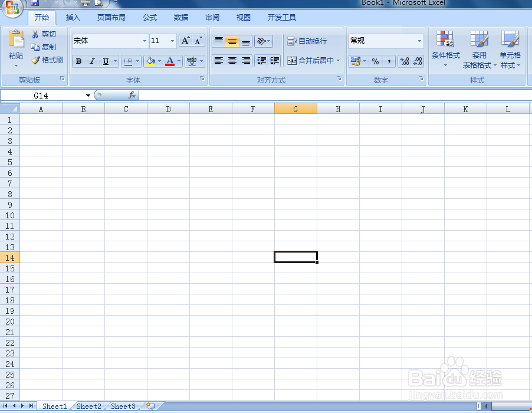Screen dimensions: 532x413
Task: Select the Format Painter (格式刷) tool
Action: click(47, 60)
